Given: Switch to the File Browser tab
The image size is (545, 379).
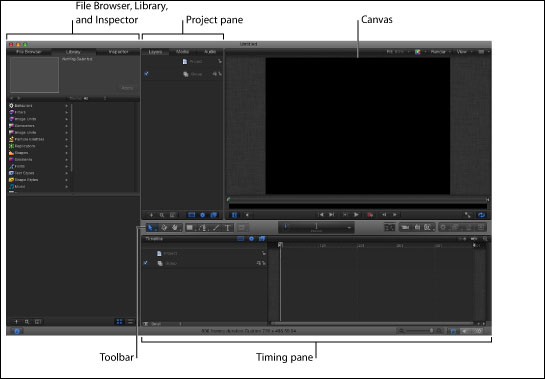Looking at the screenshot, I should click(x=29, y=52).
